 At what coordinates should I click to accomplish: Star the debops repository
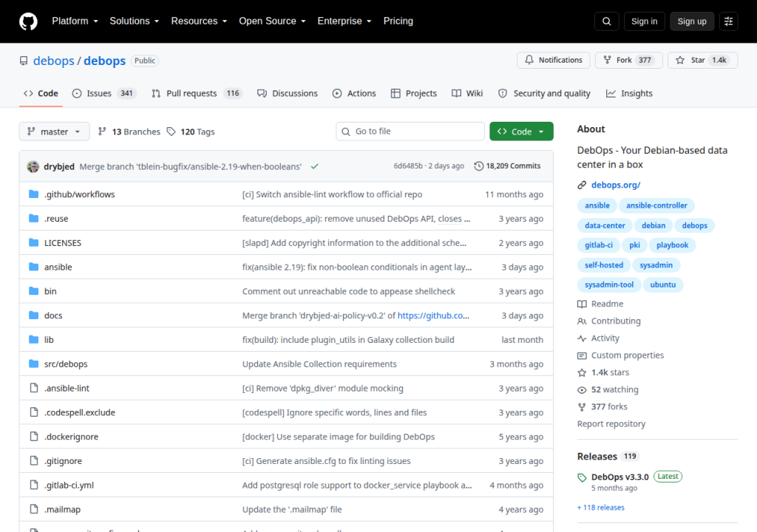702,60
